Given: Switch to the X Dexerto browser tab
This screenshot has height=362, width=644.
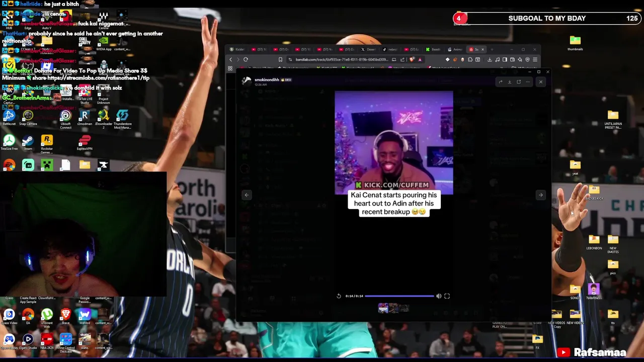Looking at the screenshot, I should click(370, 49).
